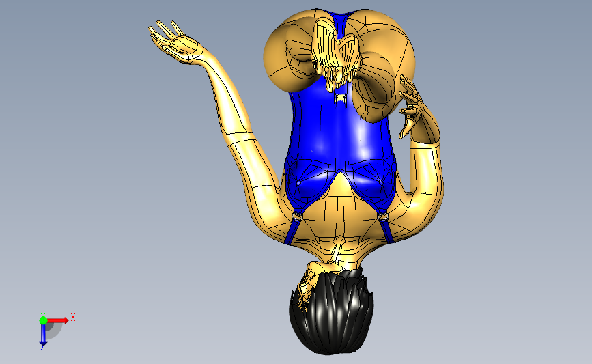This screenshot has height=364, width=592.
Task: Click the green Y axis dot on triad
Action: (43, 320)
